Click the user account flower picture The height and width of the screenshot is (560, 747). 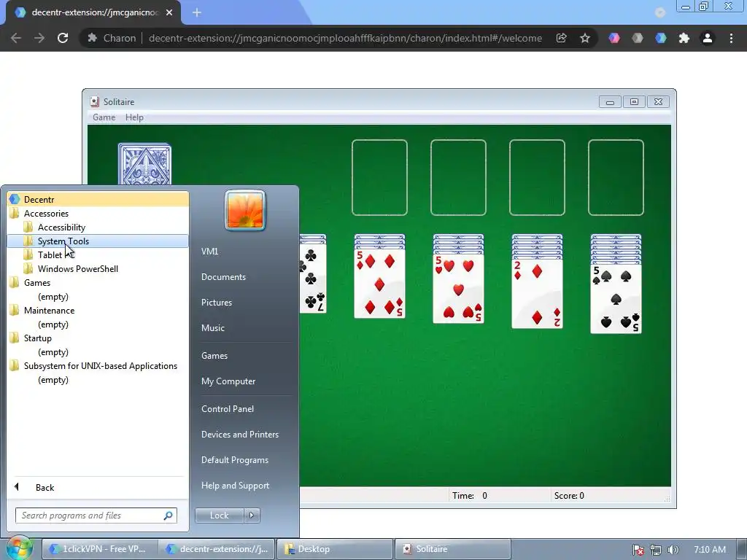click(x=245, y=210)
